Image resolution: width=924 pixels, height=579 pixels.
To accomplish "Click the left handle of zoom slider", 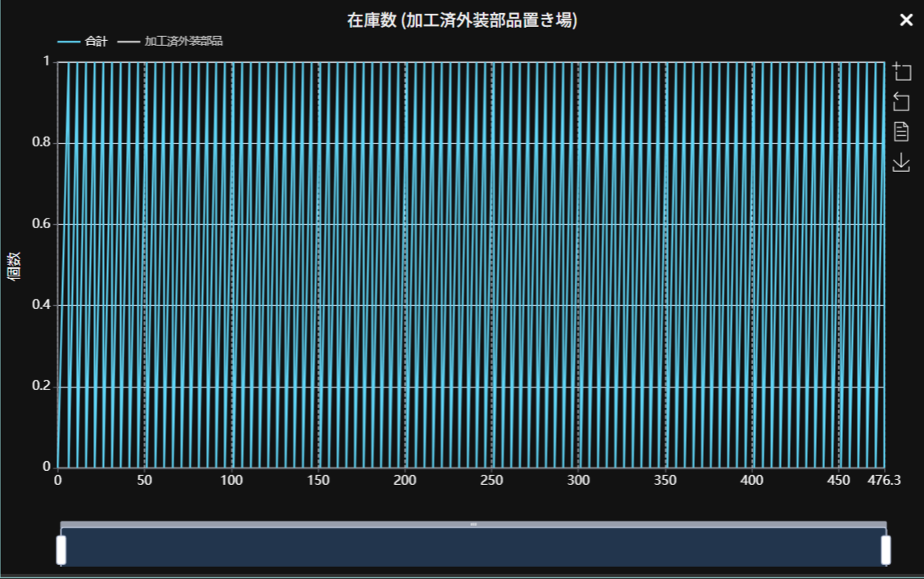I will (x=61, y=550).
